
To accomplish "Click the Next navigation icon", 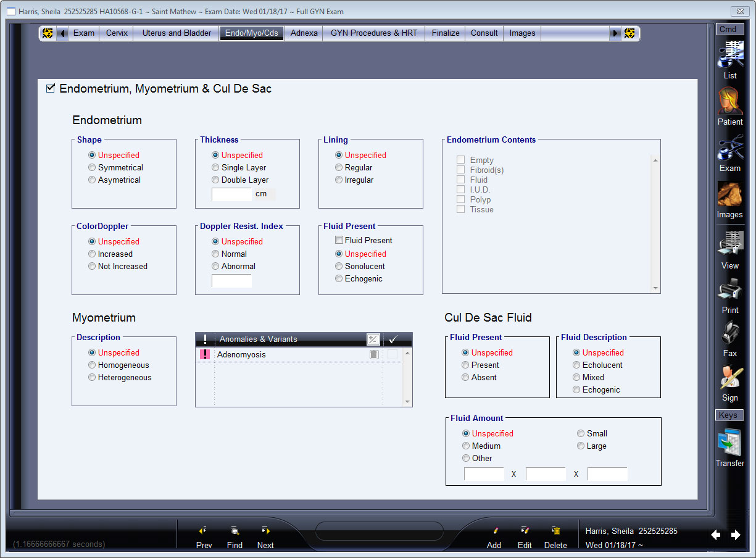I will pyautogui.click(x=265, y=530).
